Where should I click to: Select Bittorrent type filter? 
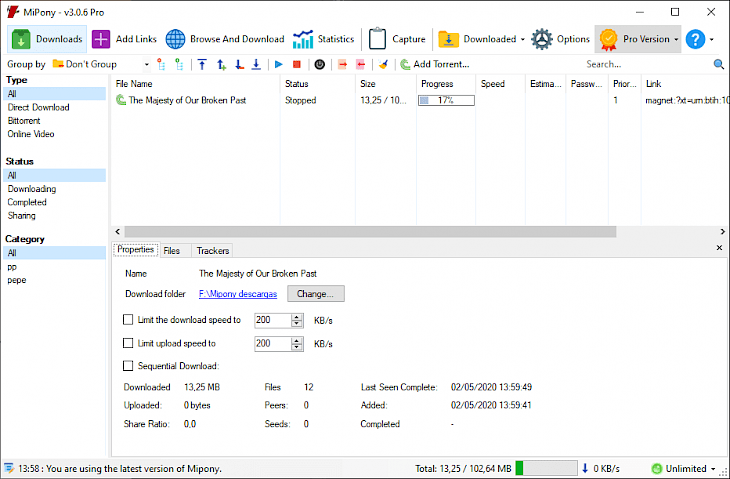(24, 121)
